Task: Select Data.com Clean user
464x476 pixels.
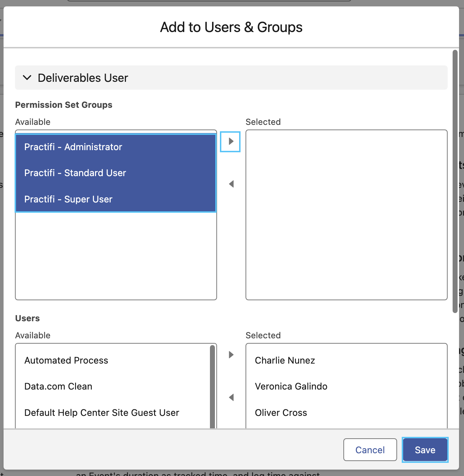Action: pos(113,386)
